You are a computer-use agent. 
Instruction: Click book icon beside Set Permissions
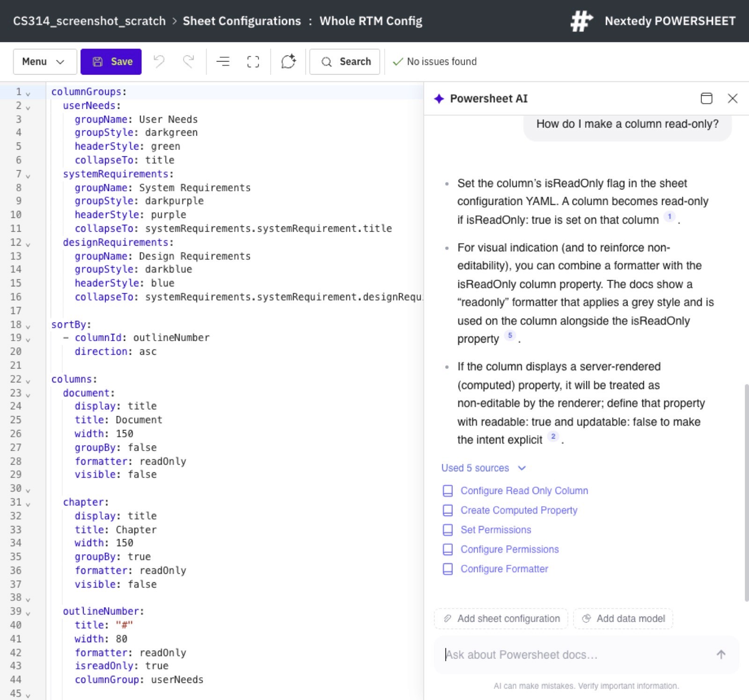point(448,530)
